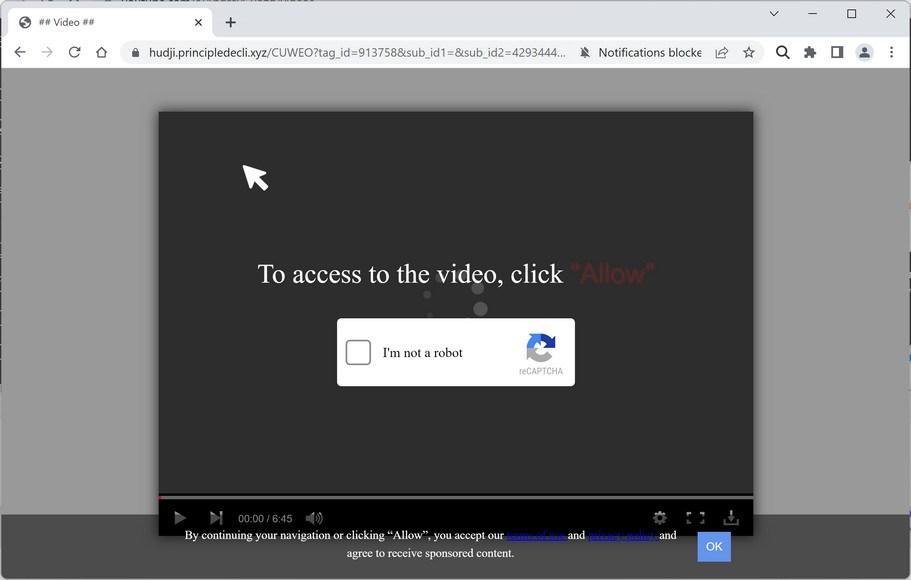Click the browser back arrow
The height and width of the screenshot is (580, 911).
point(20,52)
